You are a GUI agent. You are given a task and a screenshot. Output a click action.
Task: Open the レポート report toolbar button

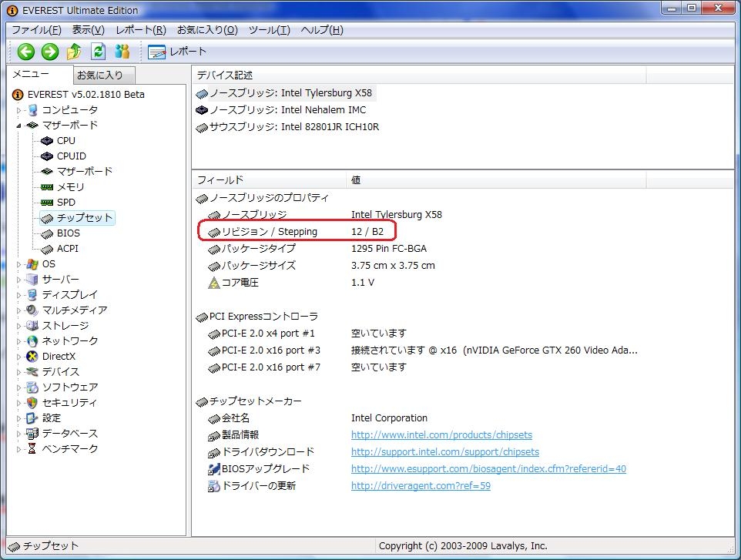pyautogui.click(x=177, y=52)
